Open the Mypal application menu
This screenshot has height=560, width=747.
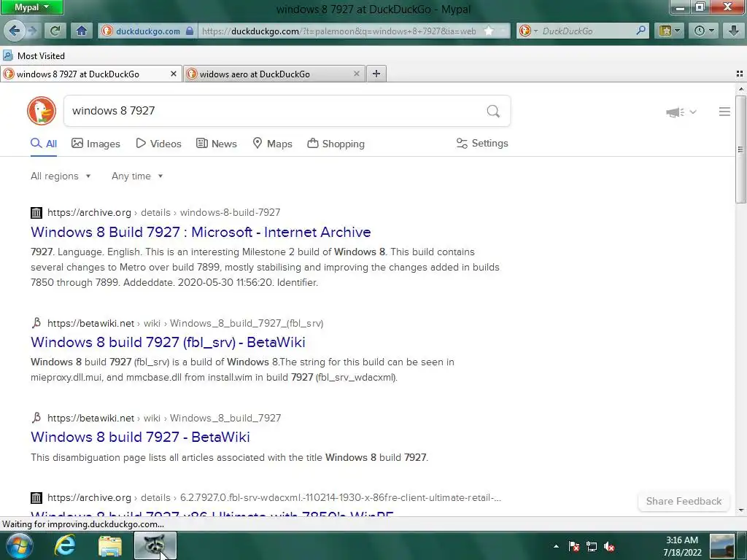pos(31,7)
